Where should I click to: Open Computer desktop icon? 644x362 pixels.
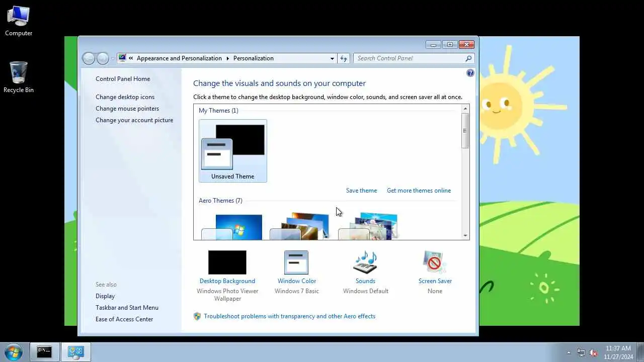click(x=19, y=21)
